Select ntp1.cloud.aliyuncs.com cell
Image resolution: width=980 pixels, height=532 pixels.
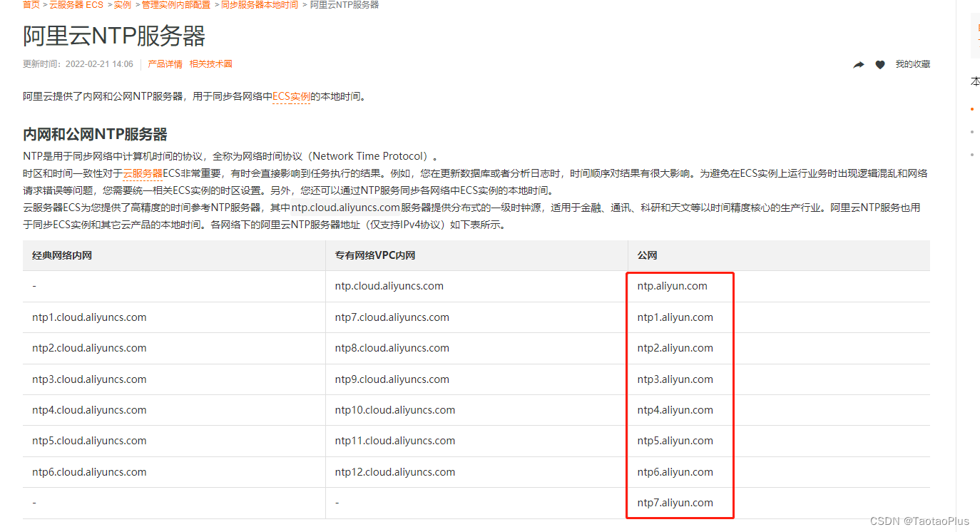[x=174, y=317]
